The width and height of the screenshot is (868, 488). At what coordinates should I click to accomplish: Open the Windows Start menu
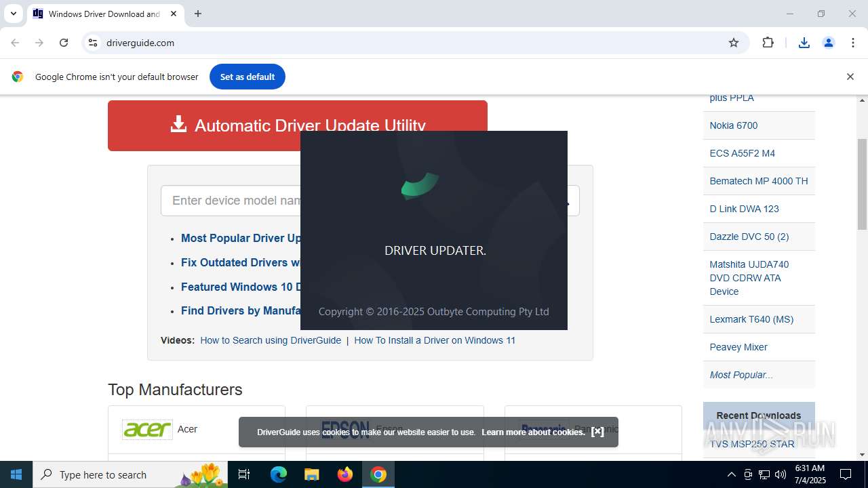coord(16,474)
